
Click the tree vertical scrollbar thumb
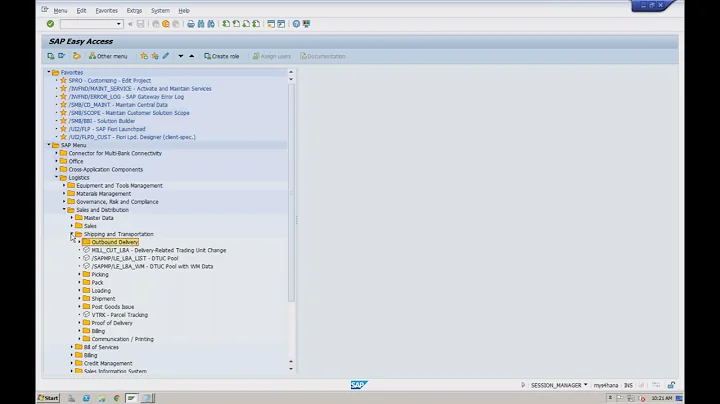point(291,193)
